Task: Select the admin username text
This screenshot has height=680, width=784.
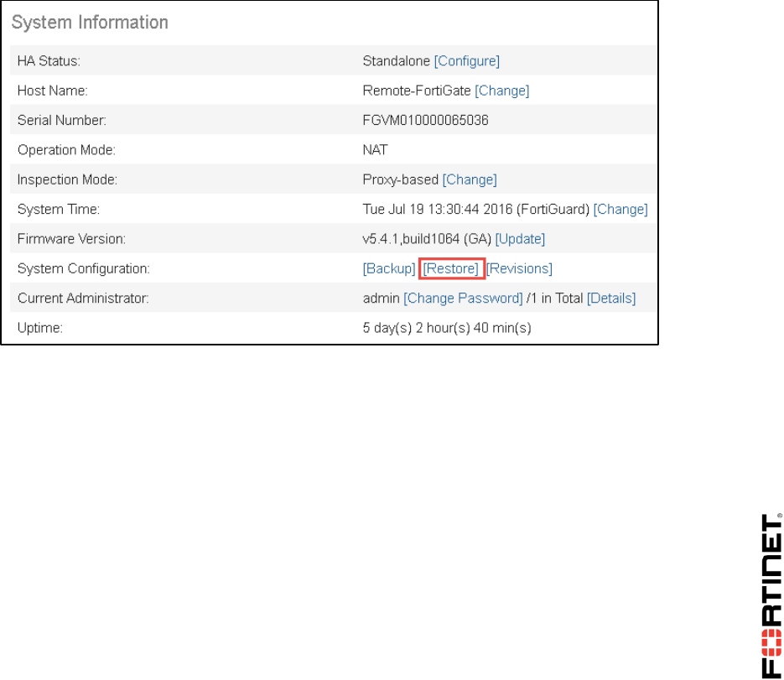Action: pyautogui.click(x=381, y=298)
